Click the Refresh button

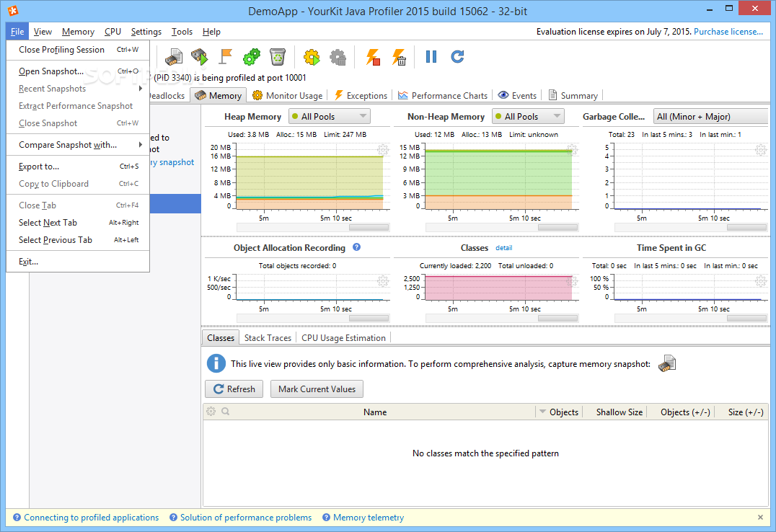pos(234,389)
